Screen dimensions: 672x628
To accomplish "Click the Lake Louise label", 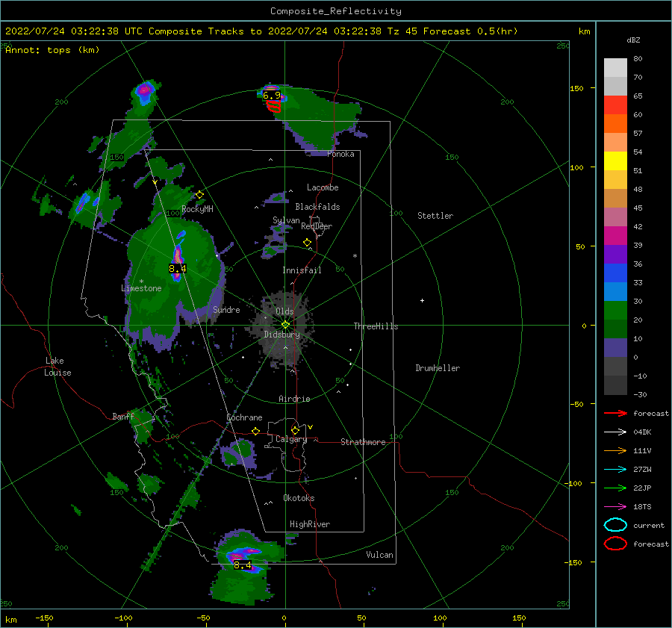I will (x=57, y=367).
